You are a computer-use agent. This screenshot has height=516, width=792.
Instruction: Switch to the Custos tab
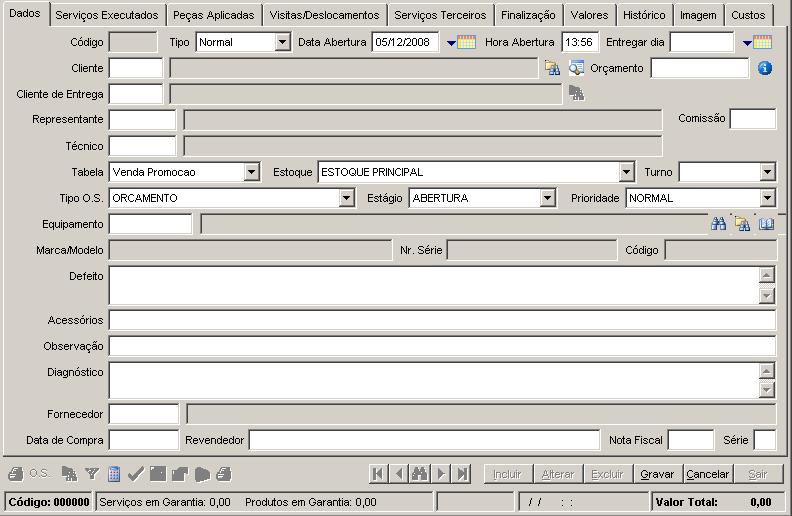coord(748,15)
